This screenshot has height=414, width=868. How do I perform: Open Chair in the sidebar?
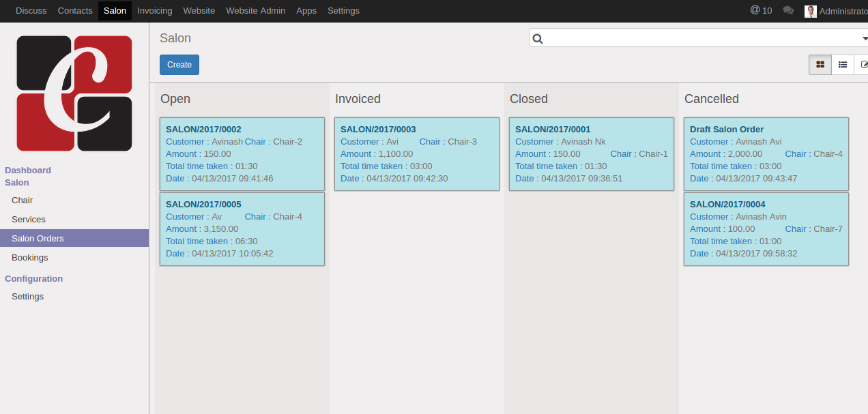[23, 201]
